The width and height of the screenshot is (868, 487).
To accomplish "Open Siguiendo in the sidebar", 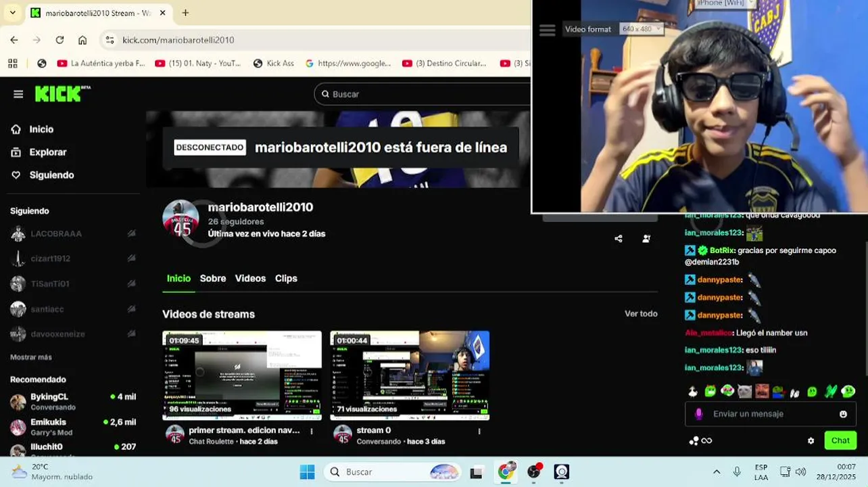I will pyautogui.click(x=51, y=175).
